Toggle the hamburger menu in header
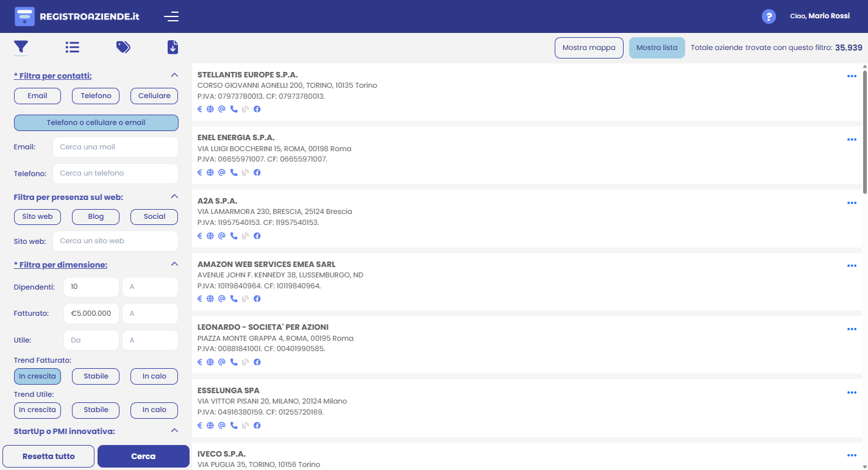Image resolution: width=868 pixels, height=470 pixels. click(171, 16)
